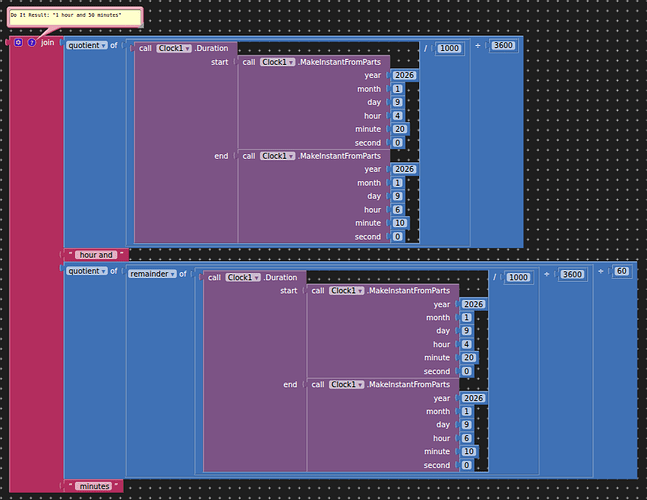Edit second value 0 in remainder's end instant
Screen dimensions: 647x500
466,465
